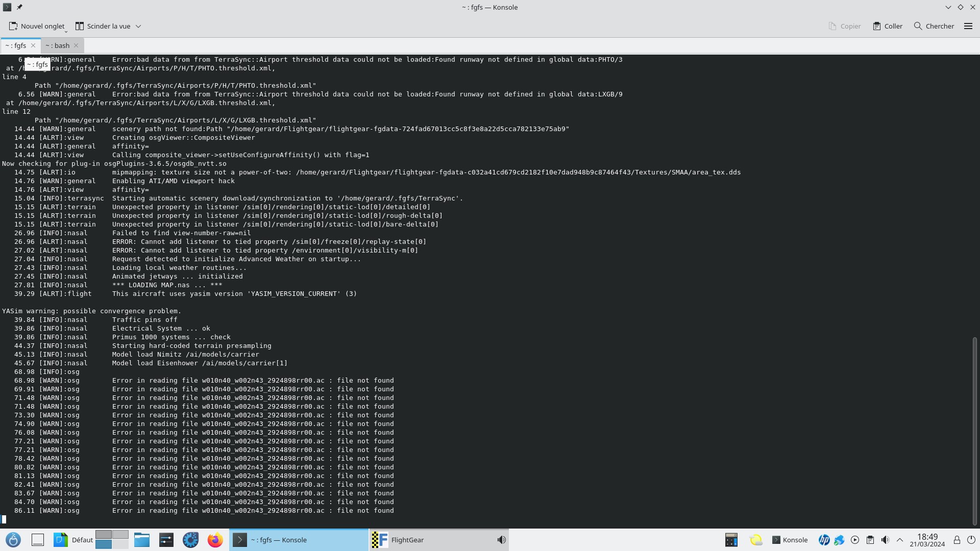Open the power/logout icon in the panel
980x551 pixels.
pos(971,540)
